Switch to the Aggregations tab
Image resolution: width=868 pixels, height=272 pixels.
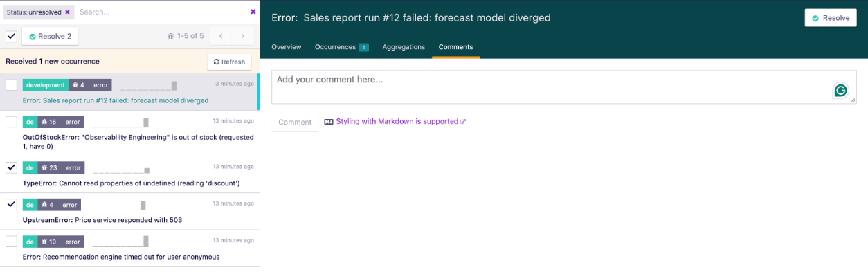click(404, 47)
